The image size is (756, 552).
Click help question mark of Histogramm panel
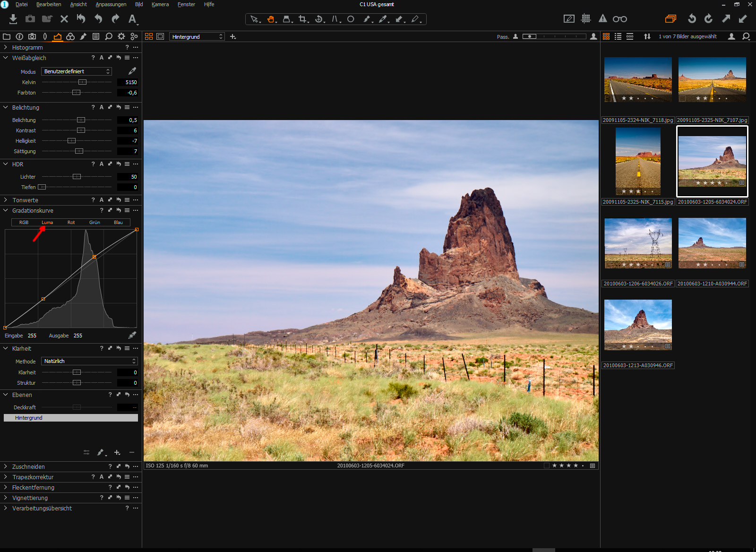(127, 47)
